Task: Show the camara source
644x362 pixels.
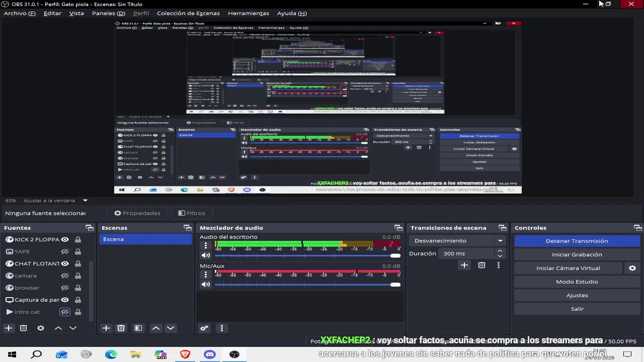Action: pyautogui.click(x=65, y=276)
